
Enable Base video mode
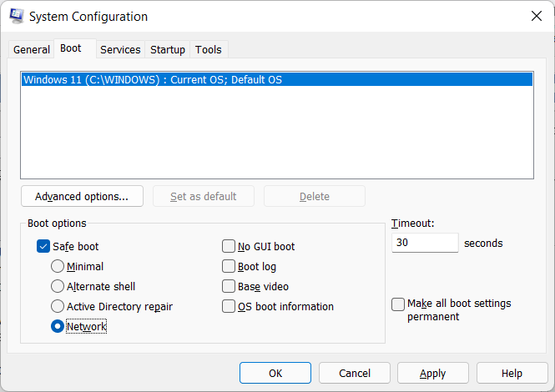229,287
